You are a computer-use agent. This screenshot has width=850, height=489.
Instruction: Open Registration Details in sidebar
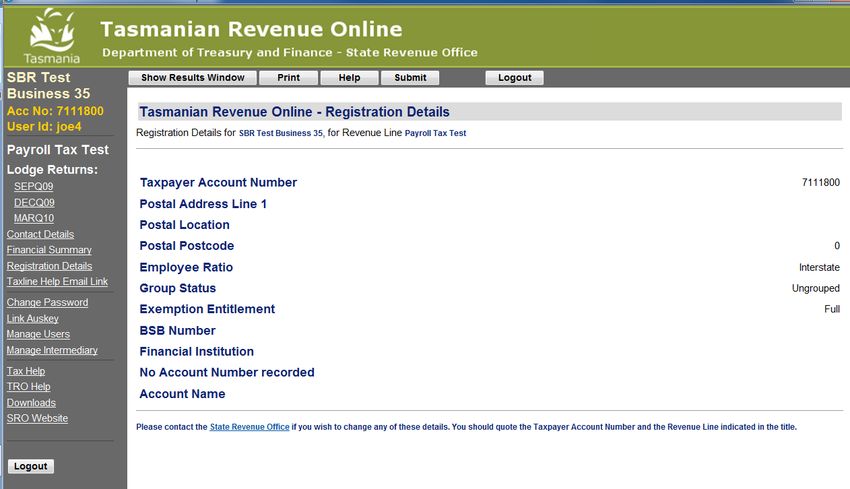tap(49, 266)
